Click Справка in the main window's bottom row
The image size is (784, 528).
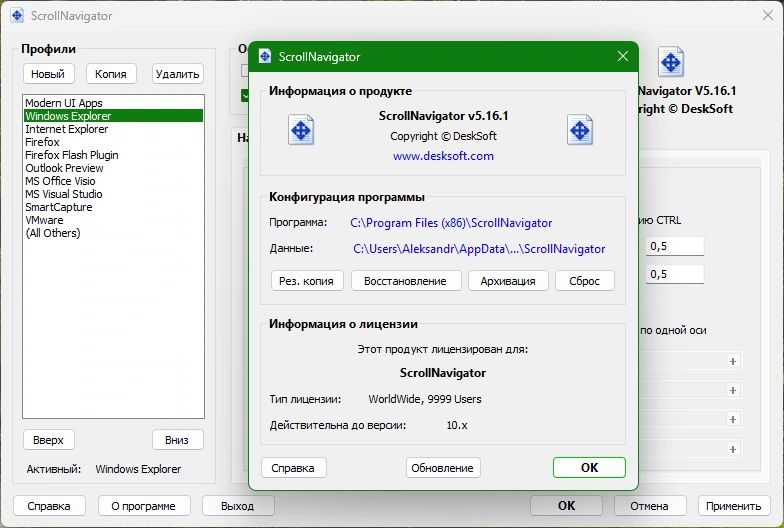49,506
